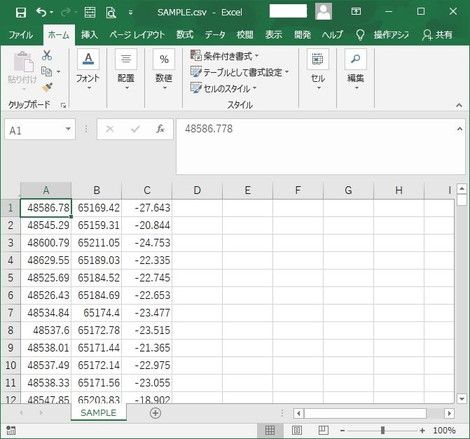Click the Select All corner of the grid
Viewport: 470px width, 439px height.
click(x=11, y=191)
